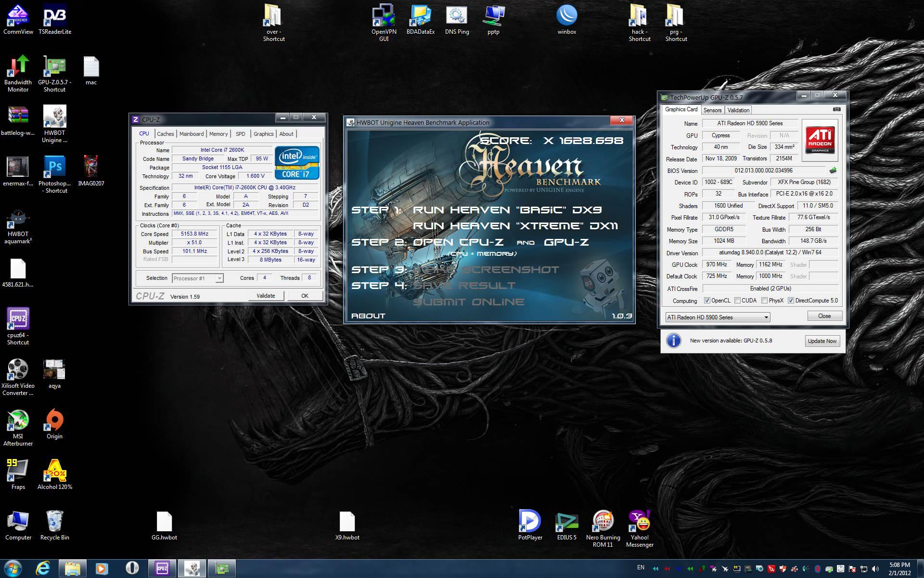The image size is (924, 578).
Task: Toggle the DirectCompute 5.0 checkbox
Action: point(791,301)
